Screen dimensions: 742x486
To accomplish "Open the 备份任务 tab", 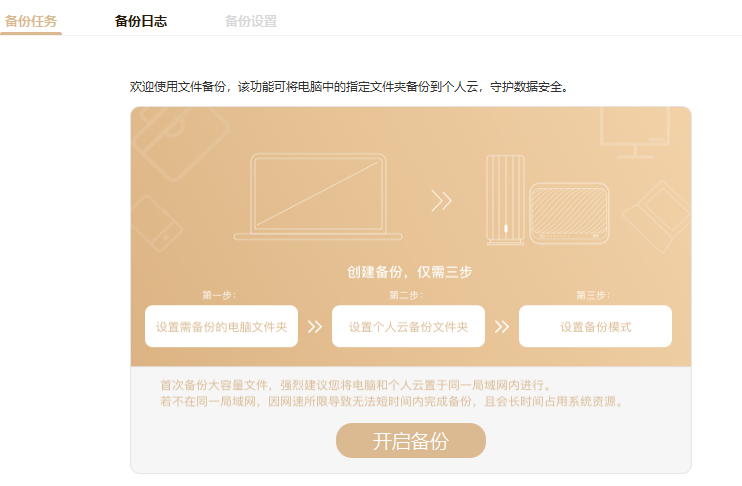I will [31, 21].
